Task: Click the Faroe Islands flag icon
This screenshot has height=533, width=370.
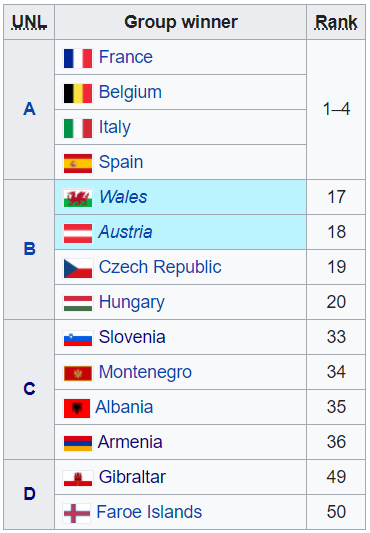Action: 77,514
